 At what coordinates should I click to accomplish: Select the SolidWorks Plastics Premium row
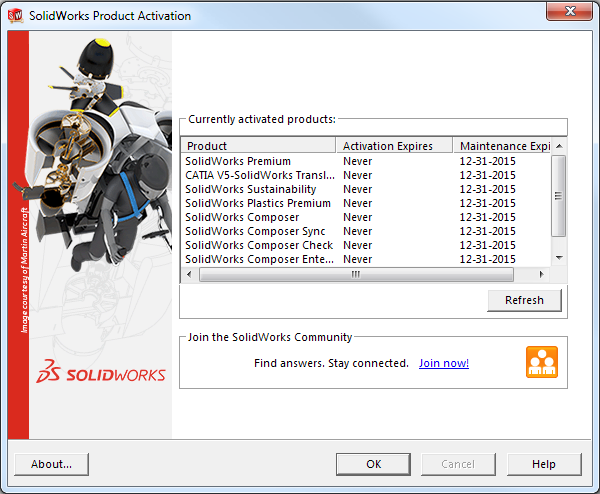(x=366, y=203)
